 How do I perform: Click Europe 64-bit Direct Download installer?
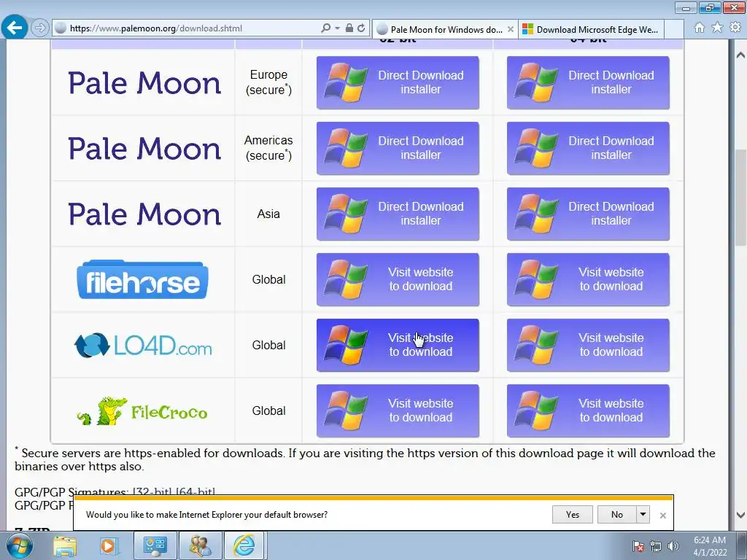click(588, 83)
